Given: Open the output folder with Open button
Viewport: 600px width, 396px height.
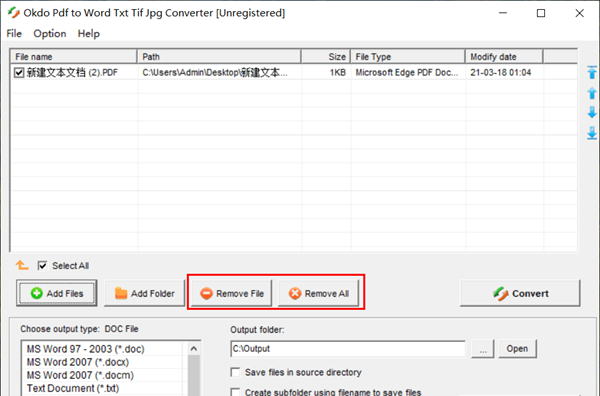Looking at the screenshot, I should (x=517, y=349).
